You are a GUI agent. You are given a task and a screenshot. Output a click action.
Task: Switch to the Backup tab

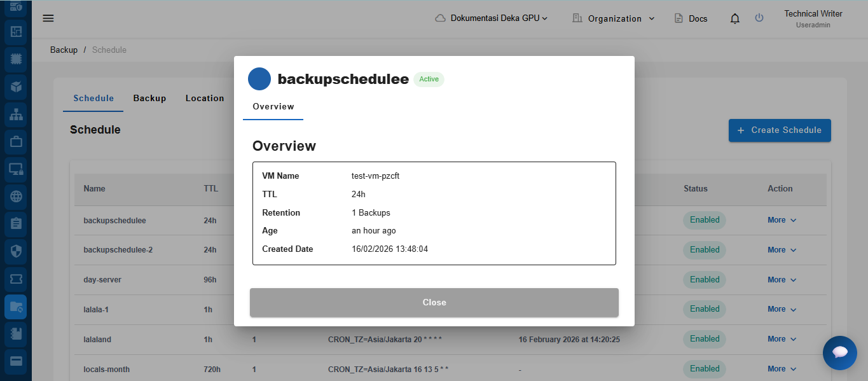tap(149, 99)
